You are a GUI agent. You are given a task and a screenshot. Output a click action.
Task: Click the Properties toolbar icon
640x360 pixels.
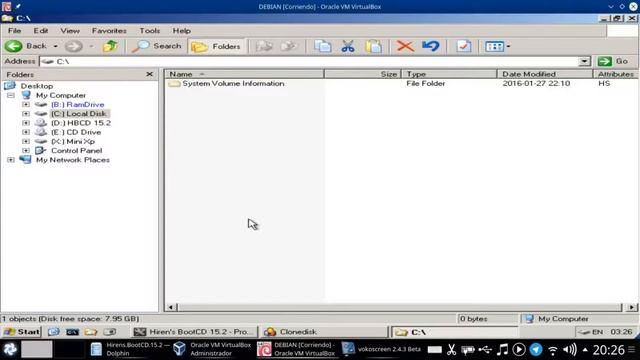click(x=463, y=46)
